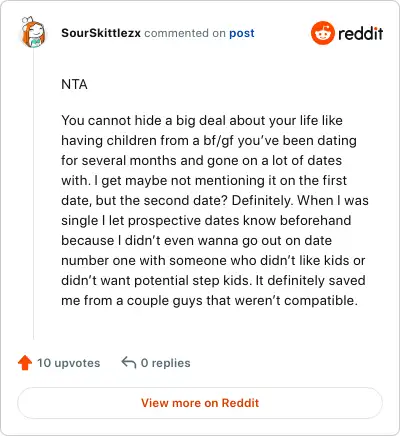Click the "NTA" verdict text
400x436 pixels.
pos(74,84)
